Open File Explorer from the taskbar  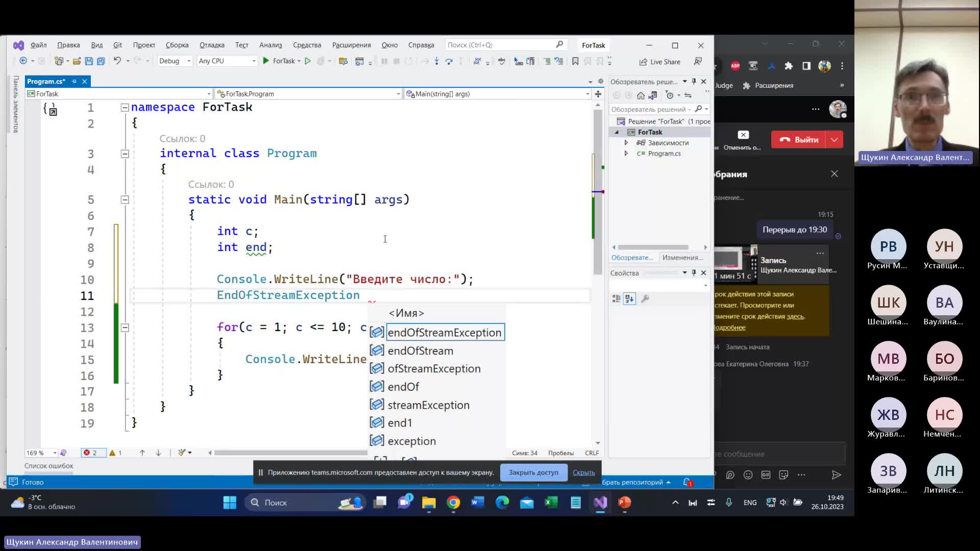[429, 503]
